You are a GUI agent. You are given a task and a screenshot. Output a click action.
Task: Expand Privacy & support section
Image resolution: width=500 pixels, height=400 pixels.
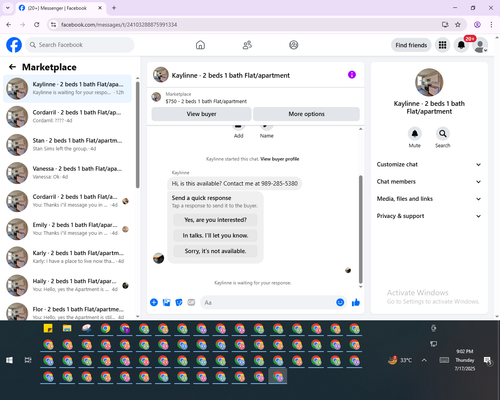(x=429, y=216)
